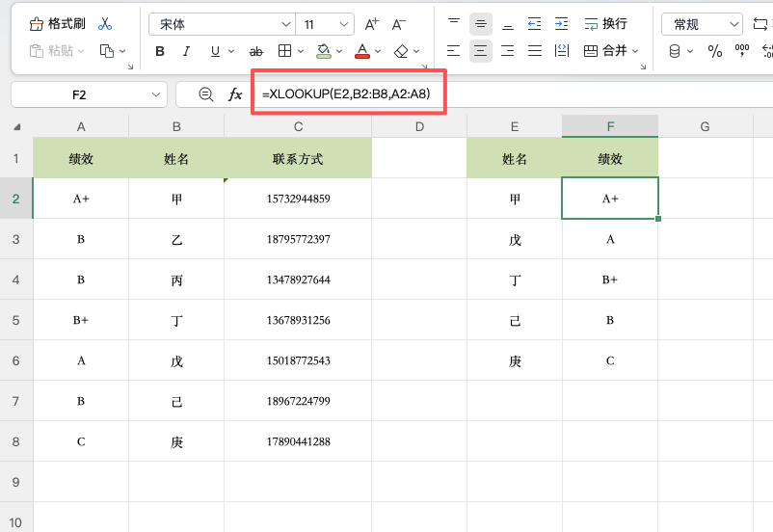Open the Copy options dropdown arrow
Screen dimensions: 773x532
coord(122,51)
